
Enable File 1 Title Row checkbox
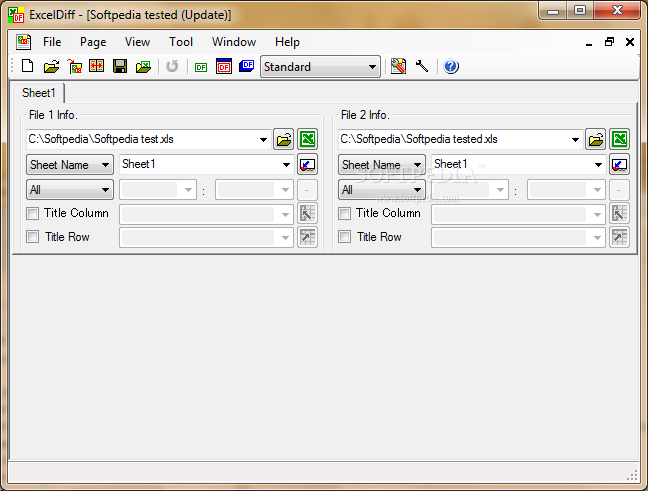click(x=33, y=237)
